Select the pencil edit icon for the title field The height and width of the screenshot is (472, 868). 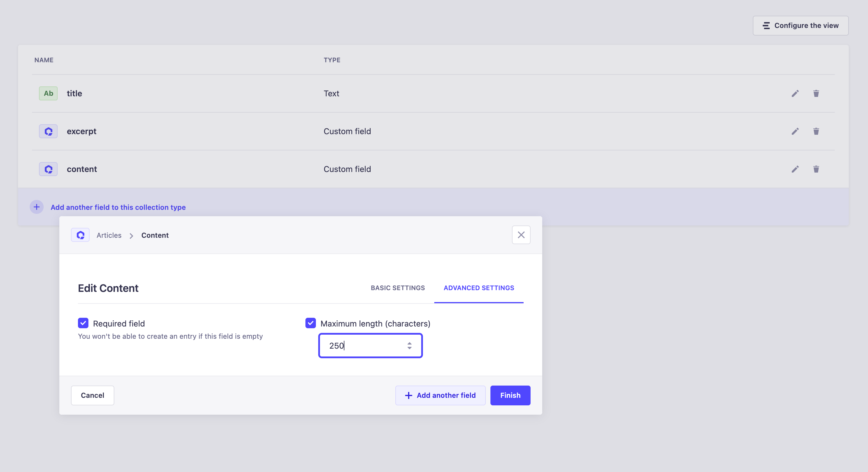click(x=795, y=93)
